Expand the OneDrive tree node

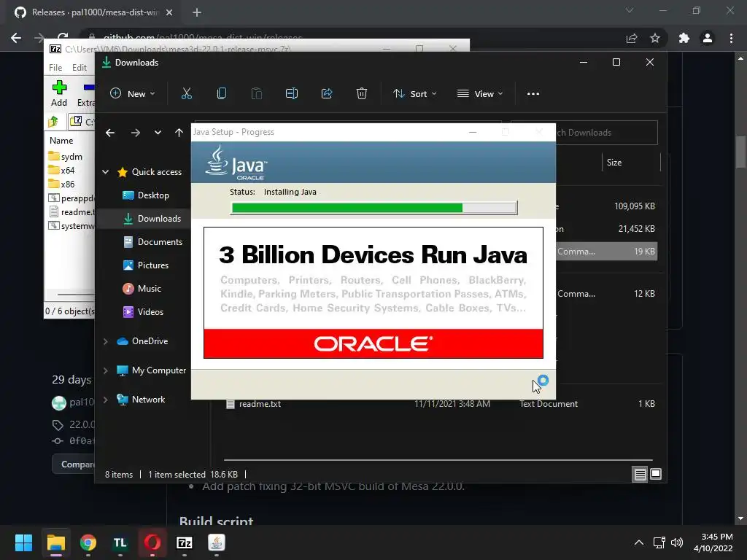105,341
